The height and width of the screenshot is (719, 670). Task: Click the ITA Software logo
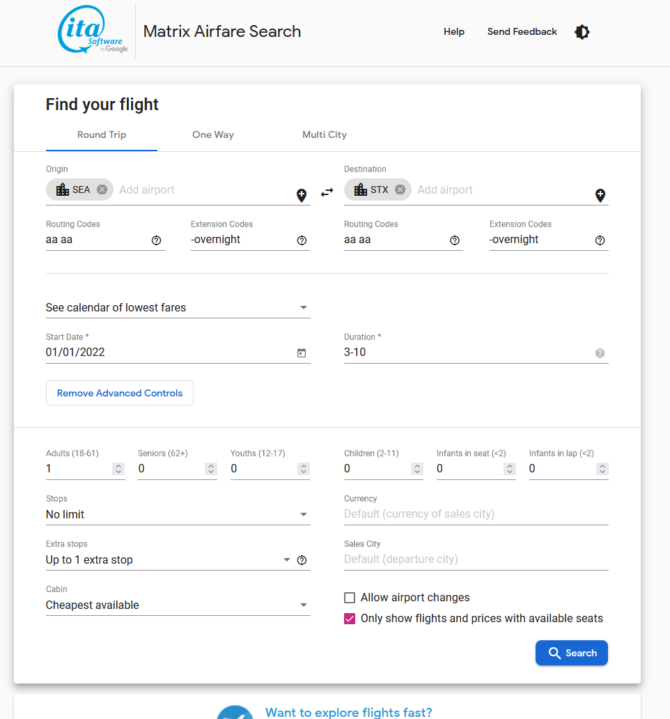click(x=92, y=30)
